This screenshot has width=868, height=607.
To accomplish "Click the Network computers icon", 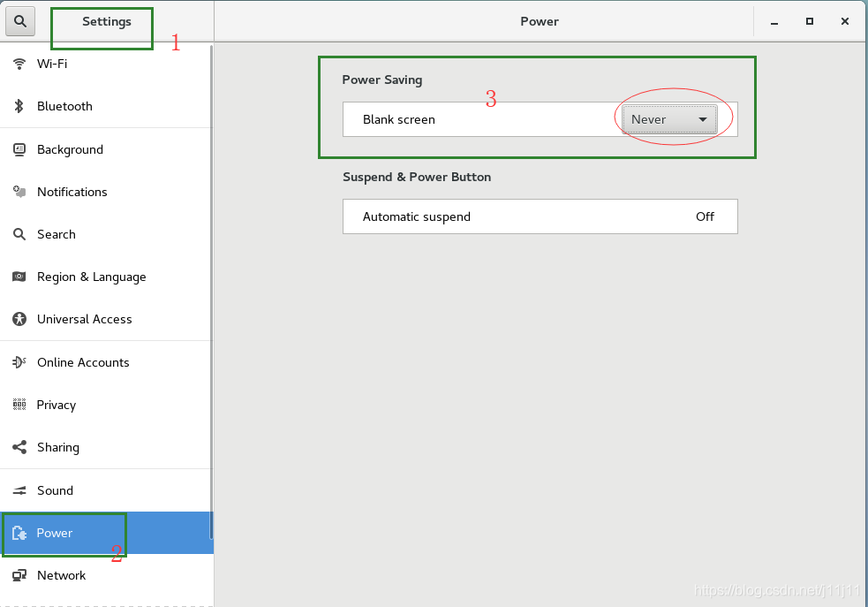I will click(x=19, y=575).
